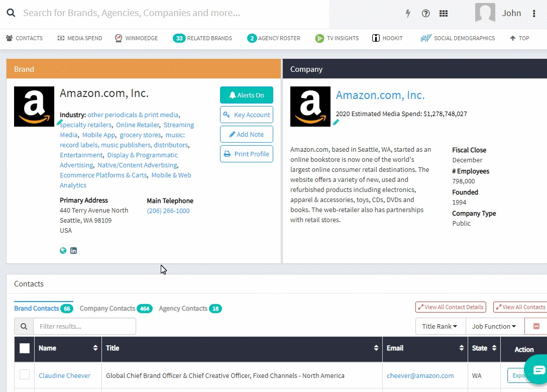
Task: Click Ecommerce Platforms & Carts link
Action: 103,175
